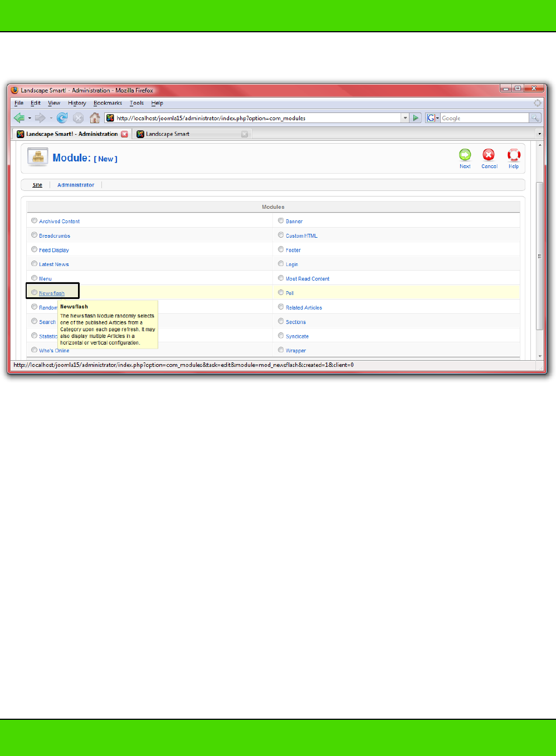Click the Firefox throbber activity icon

tap(537, 103)
